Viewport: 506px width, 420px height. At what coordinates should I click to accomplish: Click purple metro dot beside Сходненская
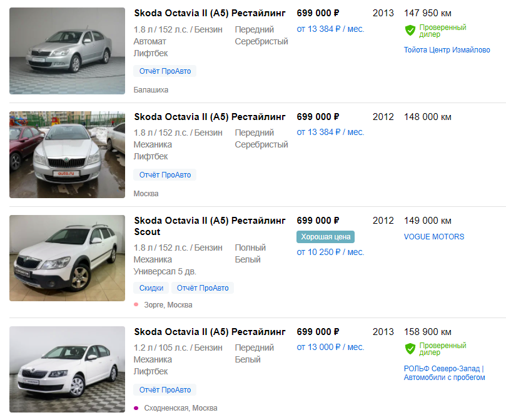136,408
